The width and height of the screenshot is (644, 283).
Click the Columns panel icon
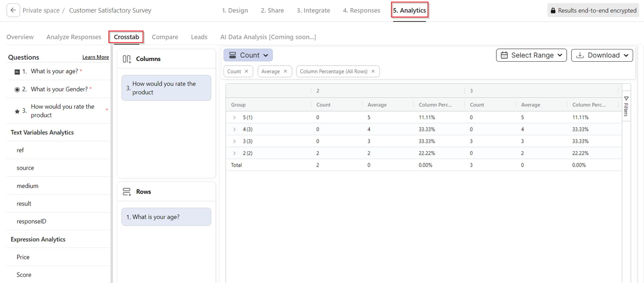click(x=127, y=59)
